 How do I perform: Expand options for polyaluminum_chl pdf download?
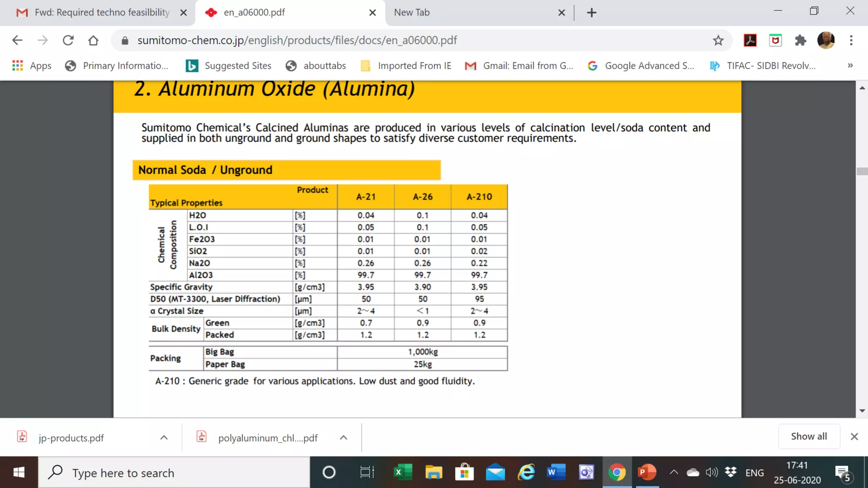[x=344, y=438]
